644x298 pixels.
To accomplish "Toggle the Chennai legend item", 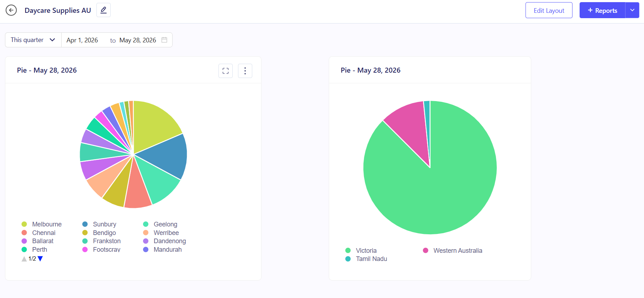I will pos(38,233).
